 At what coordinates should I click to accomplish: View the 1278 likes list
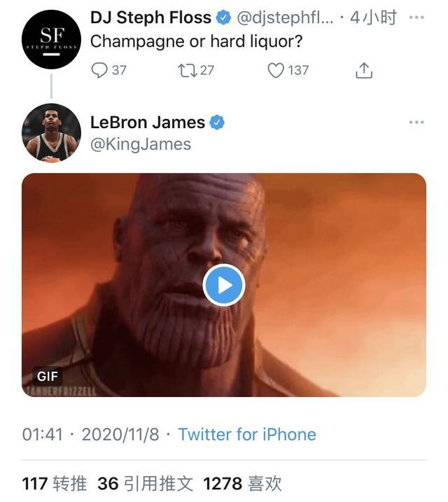(x=242, y=483)
